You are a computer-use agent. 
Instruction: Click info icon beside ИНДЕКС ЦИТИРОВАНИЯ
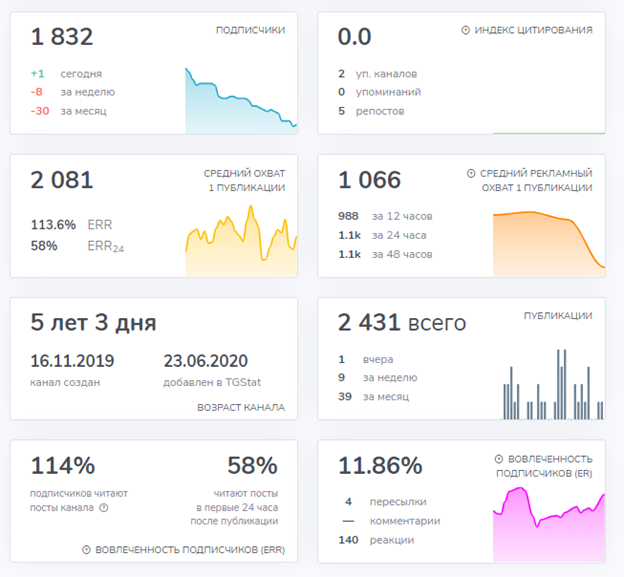point(465,30)
